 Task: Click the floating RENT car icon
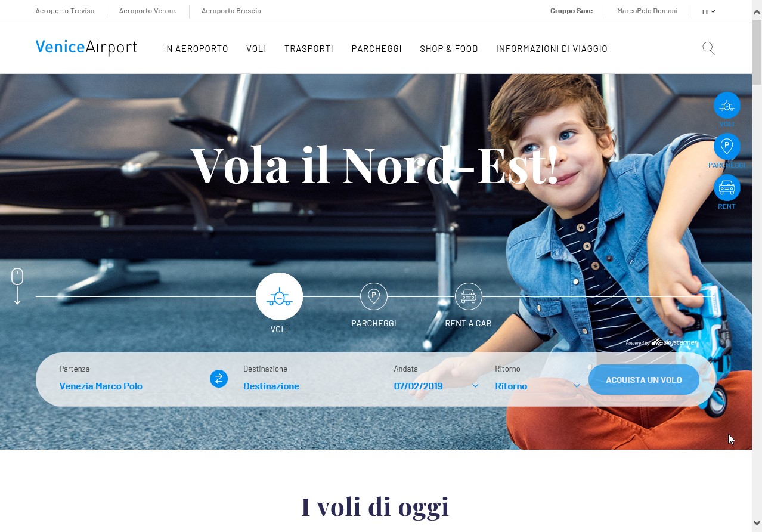[727, 187]
